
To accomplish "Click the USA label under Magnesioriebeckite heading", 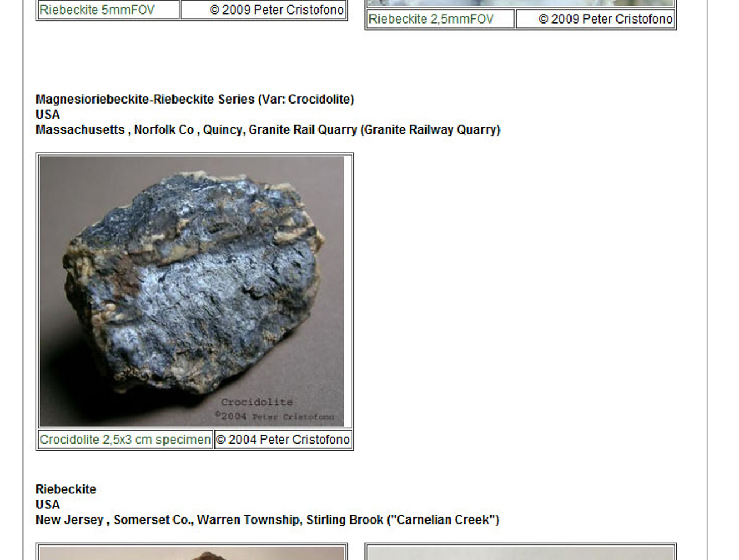I will pyautogui.click(x=47, y=114).
